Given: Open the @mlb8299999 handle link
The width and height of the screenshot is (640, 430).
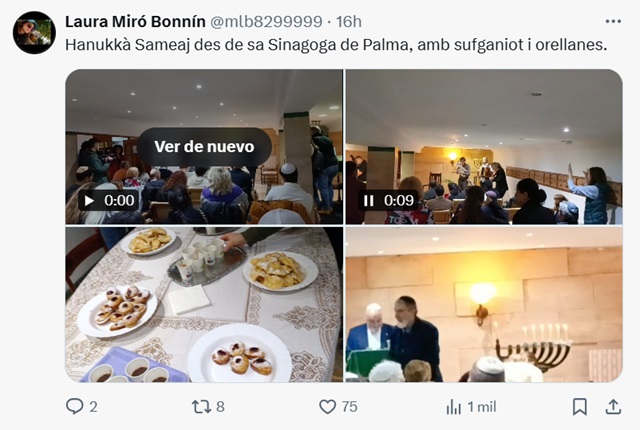Looking at the screenshot, I should click(266, 22).
